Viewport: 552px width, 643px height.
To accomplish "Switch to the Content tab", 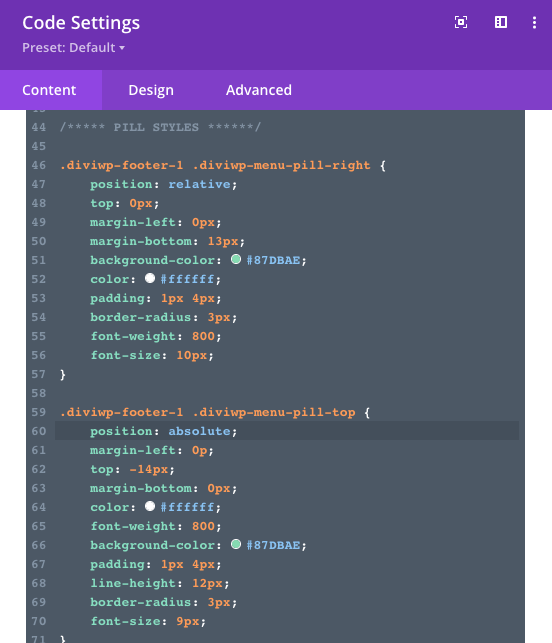I will coord(51,90).
